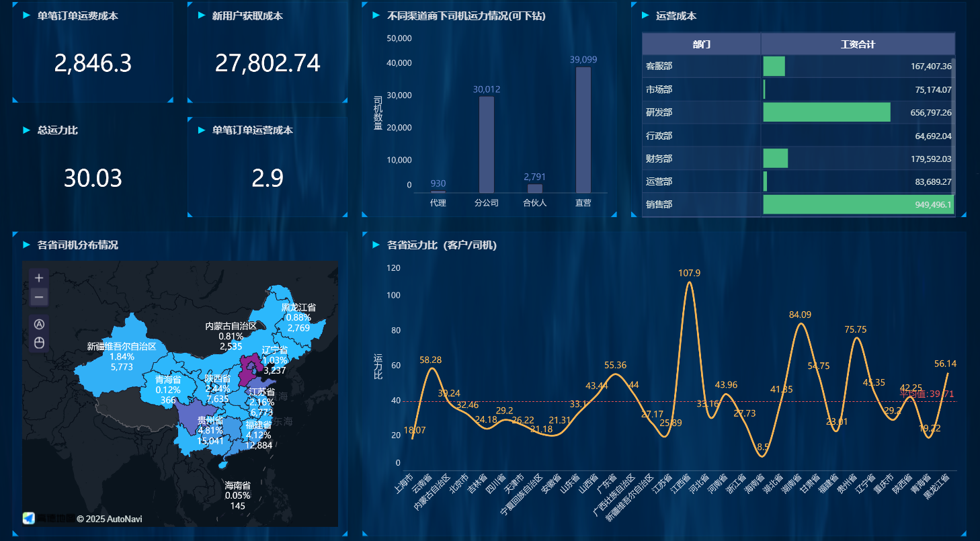980x541 pixels.
Task: Click the average line label 平均值: 39.71
Action: [x=927, y=394]
